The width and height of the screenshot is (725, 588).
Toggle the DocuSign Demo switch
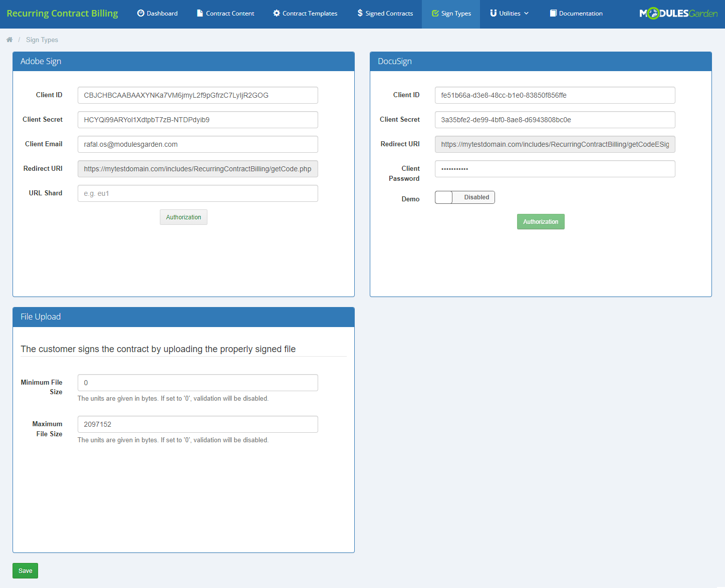pos(465,197)
